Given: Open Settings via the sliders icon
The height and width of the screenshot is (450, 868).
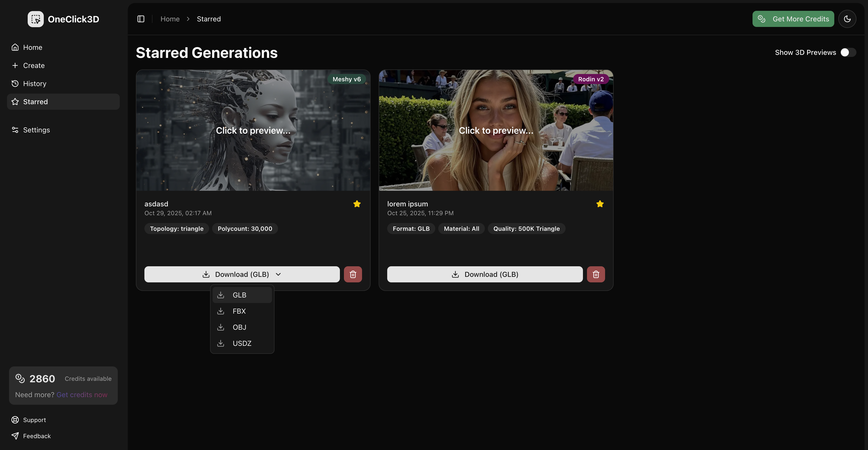Looking at the screenshot, I should [15, 130].
